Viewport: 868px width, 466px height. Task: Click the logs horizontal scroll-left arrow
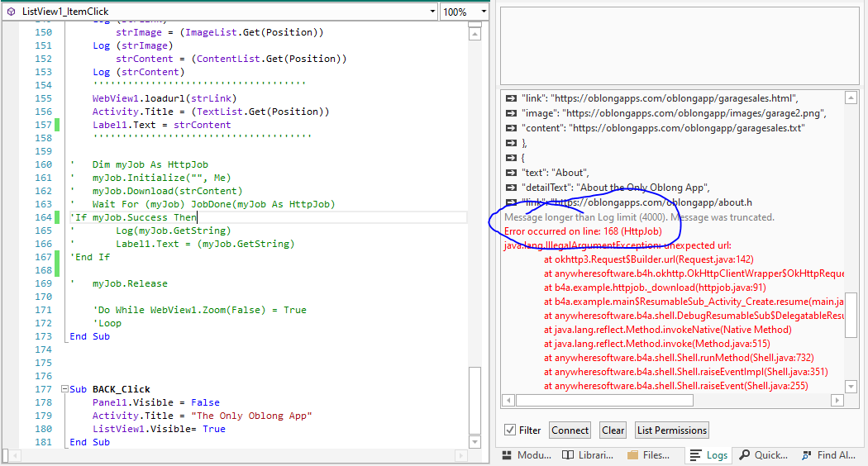[508, 400]
